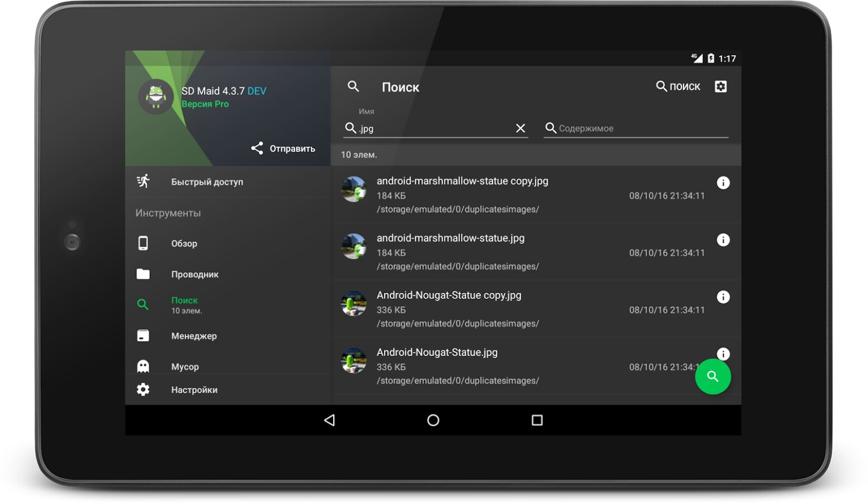Tap the Android home navigation button
The image size is (868, 503).
click(x=433, y=420)
